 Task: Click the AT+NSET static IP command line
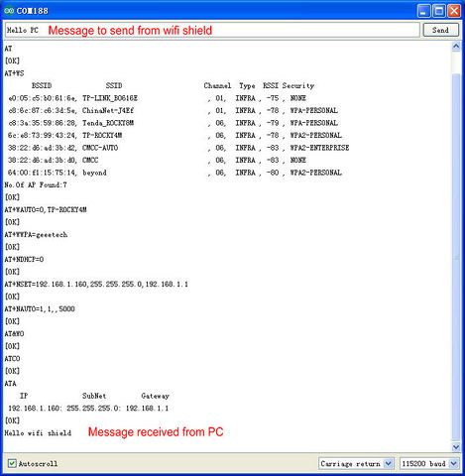[x=96, y=285]
